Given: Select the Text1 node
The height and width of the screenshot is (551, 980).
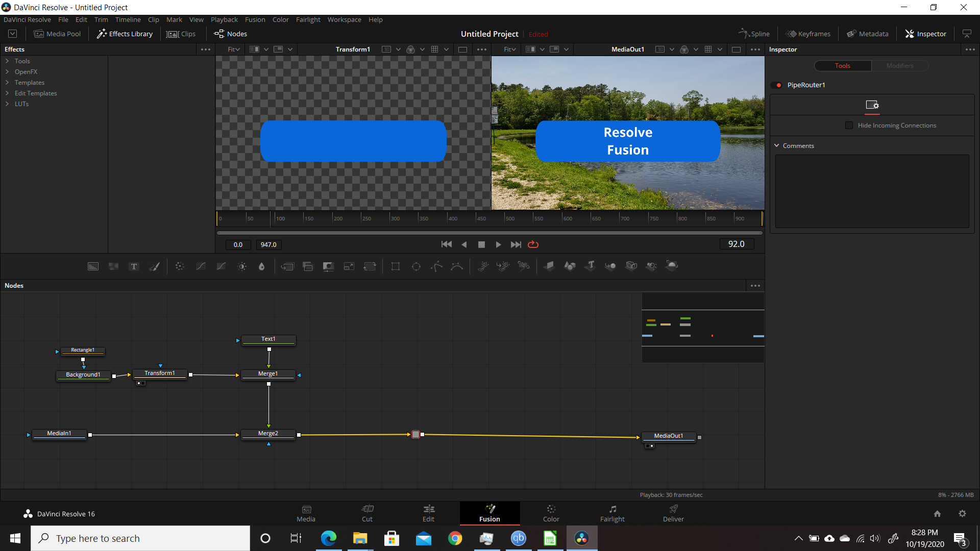Looking at the screenshot, I should click(x=268, y=339).
